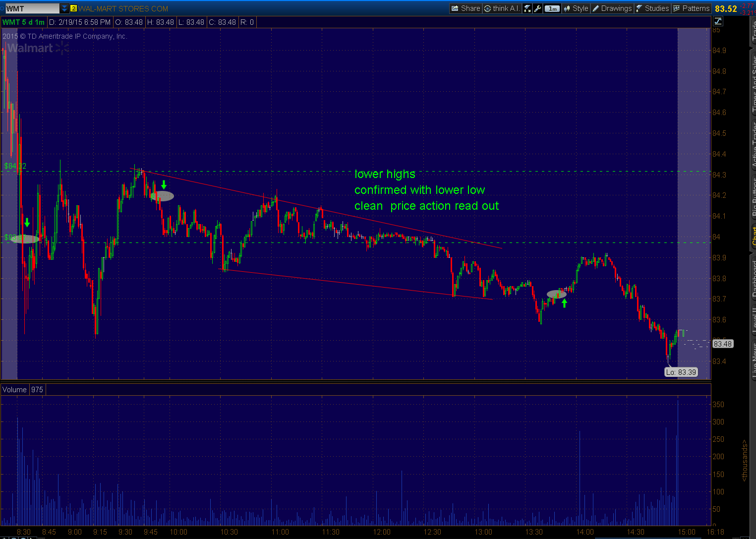756x539 pixels.
Task: Click the circle indicator left of WMT field
Action: coord(2,8)
